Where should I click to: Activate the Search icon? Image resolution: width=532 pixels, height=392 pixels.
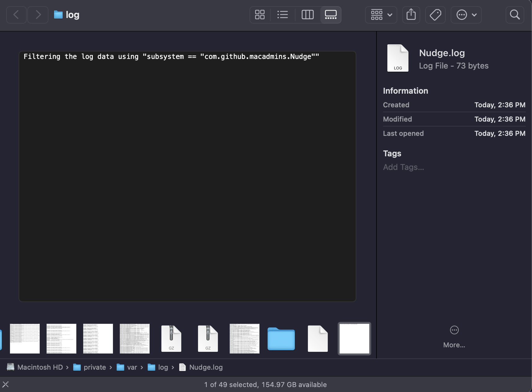(515, 15)
